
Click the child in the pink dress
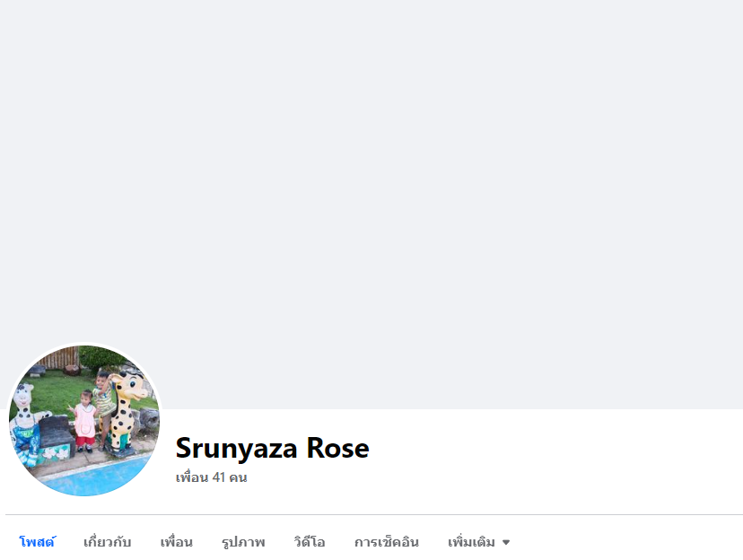[85, 421]
